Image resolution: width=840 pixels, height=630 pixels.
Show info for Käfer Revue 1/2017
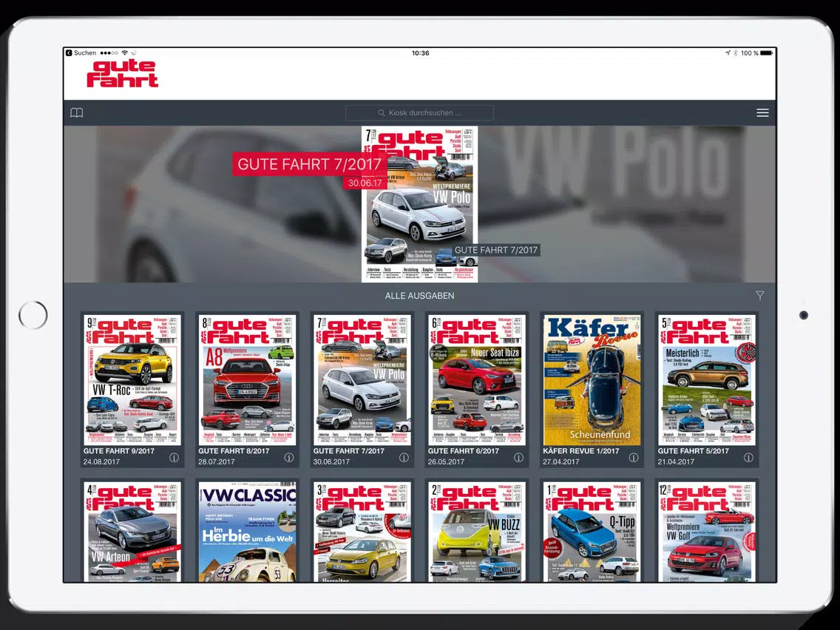(633, 458)
